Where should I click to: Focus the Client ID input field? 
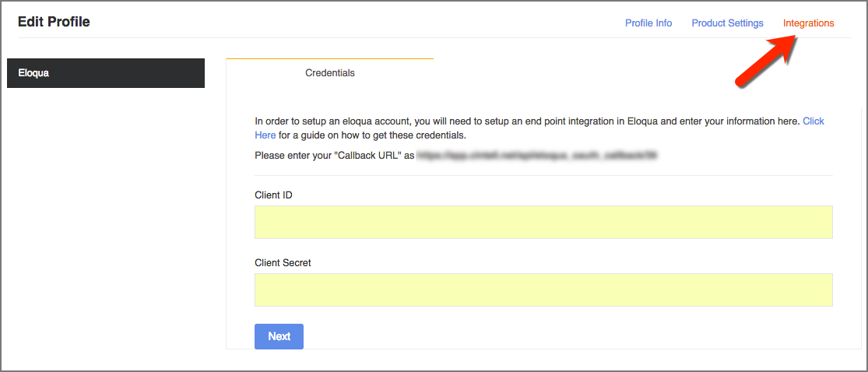[543, 223]
